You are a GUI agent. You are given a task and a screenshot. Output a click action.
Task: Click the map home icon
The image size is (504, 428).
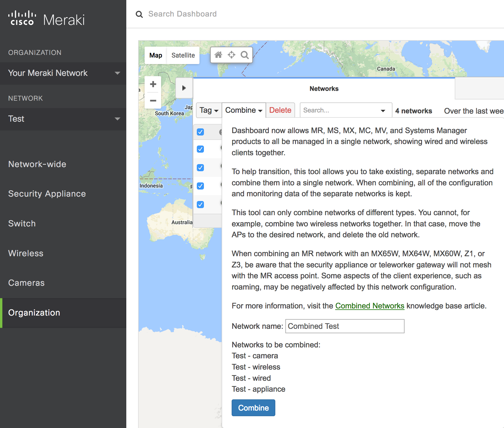(218, 55)
